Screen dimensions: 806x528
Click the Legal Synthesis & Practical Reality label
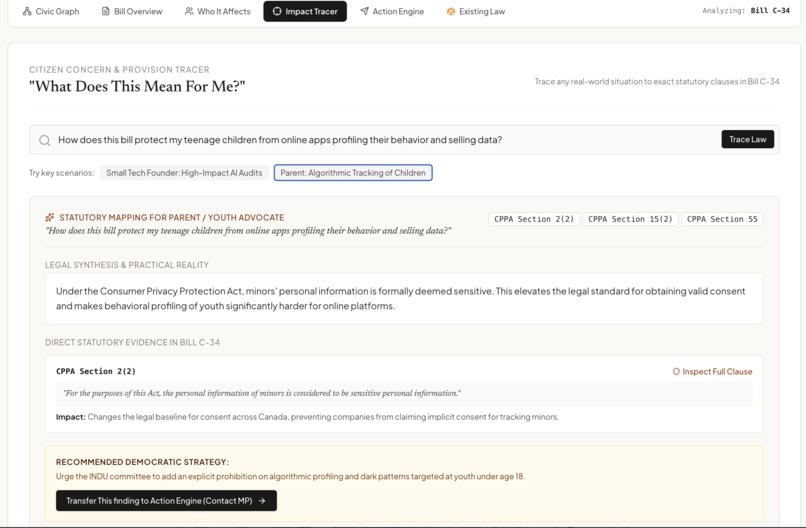point(127,265)
